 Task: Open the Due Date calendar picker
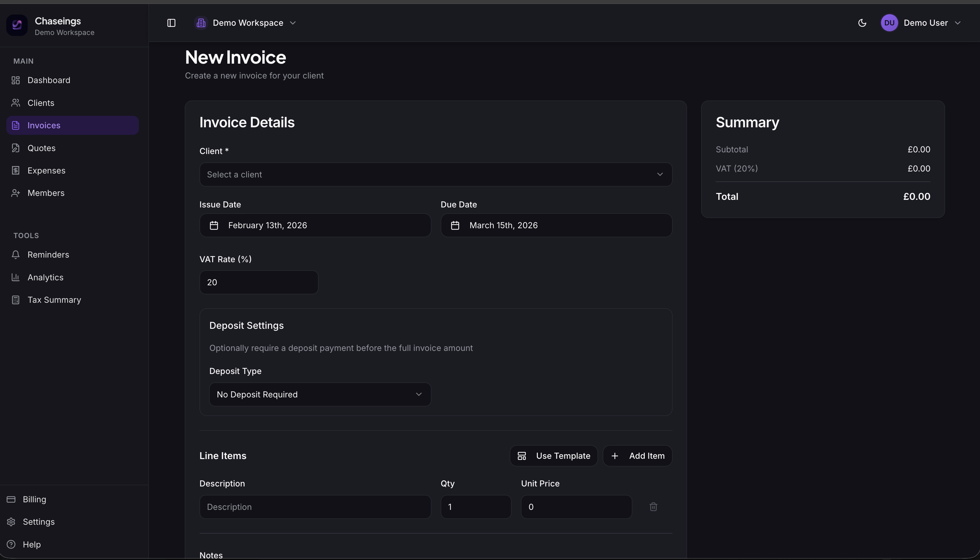click(x=455, y=225)
